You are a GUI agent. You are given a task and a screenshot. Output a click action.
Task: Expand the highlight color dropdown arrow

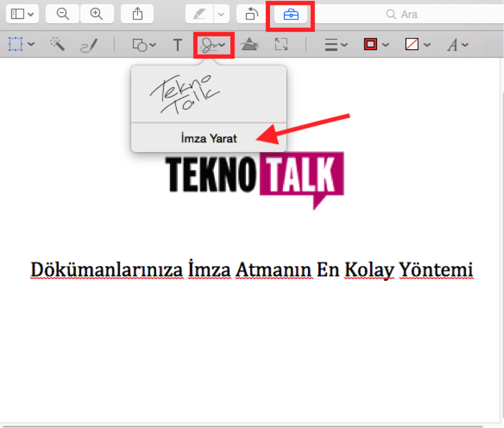click(x=222, y=14)
